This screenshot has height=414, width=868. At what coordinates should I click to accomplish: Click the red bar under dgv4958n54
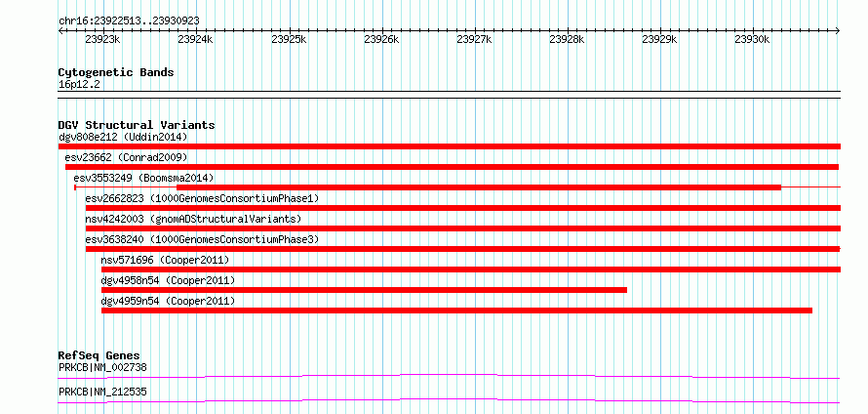[364, 290]
